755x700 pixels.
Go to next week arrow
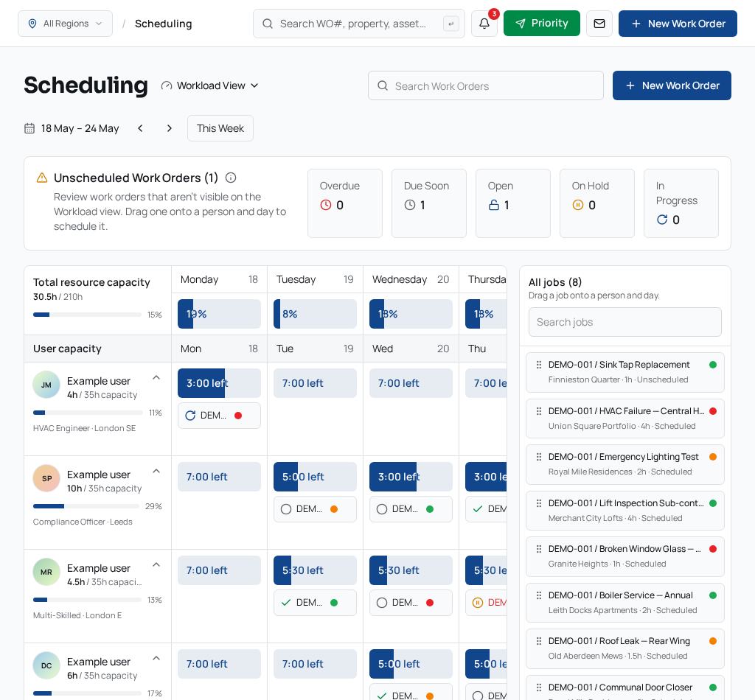[169, 128]
